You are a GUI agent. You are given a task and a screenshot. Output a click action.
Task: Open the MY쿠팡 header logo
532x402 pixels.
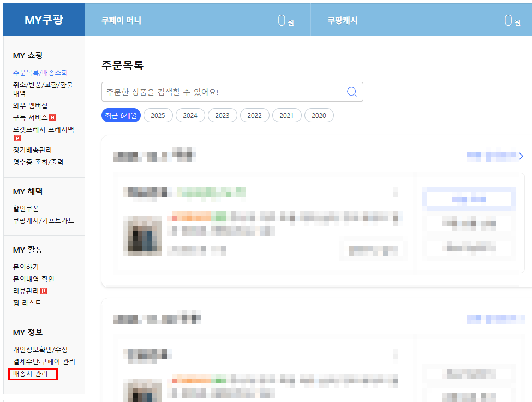tap(44, 20)
